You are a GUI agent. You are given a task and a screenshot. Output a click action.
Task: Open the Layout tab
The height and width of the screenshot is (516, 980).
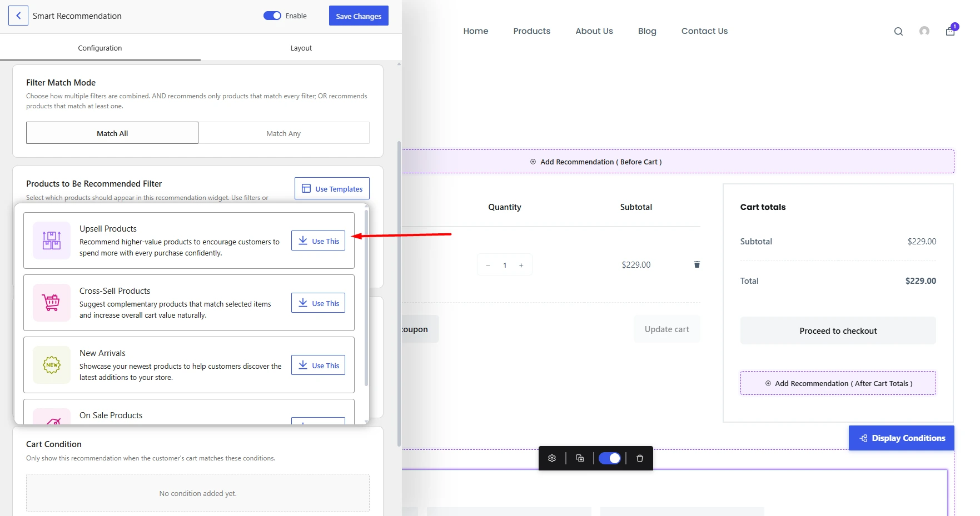(301, 48)
